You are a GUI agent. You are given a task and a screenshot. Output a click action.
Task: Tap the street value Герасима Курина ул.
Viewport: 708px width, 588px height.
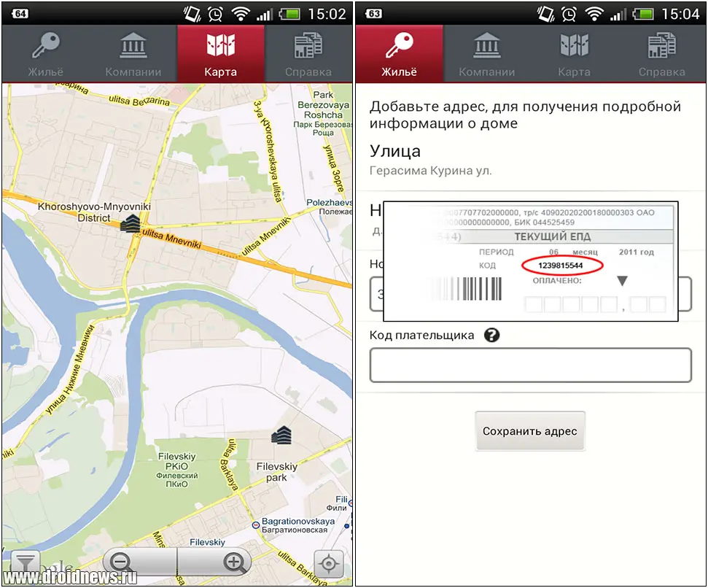point(430,171)
